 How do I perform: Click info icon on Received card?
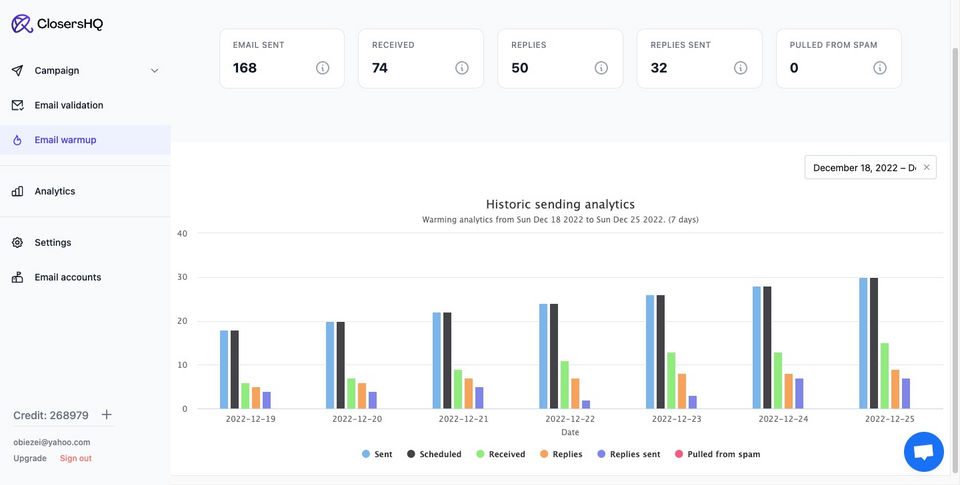tap(461, 68)
